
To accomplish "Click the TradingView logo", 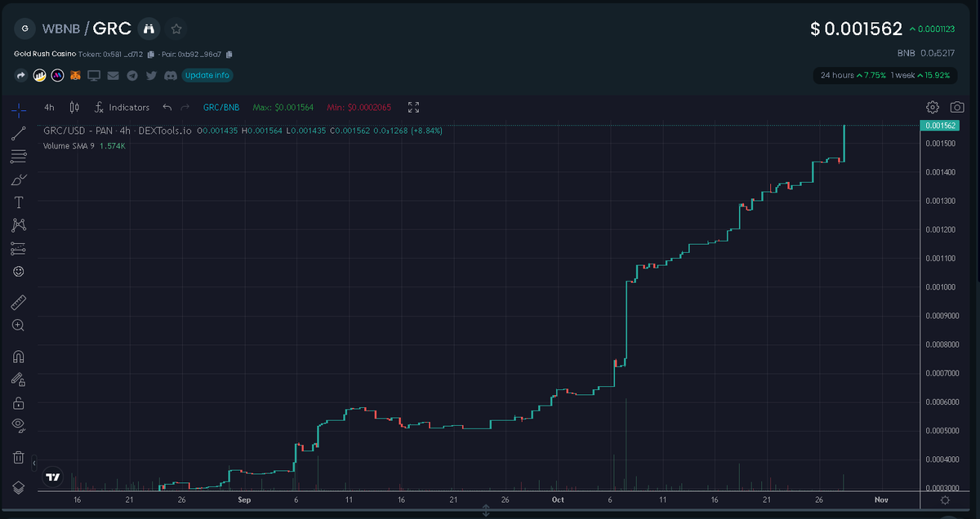I will tap(52, 477).
